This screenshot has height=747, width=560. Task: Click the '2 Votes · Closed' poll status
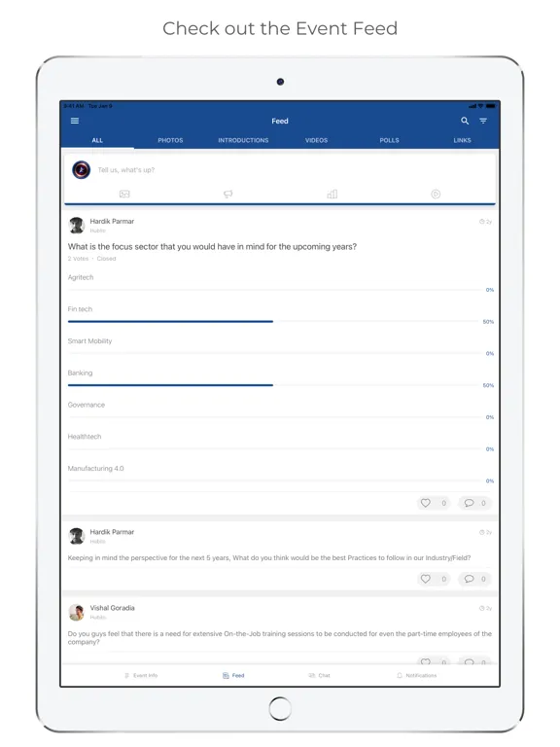point(92,259)
